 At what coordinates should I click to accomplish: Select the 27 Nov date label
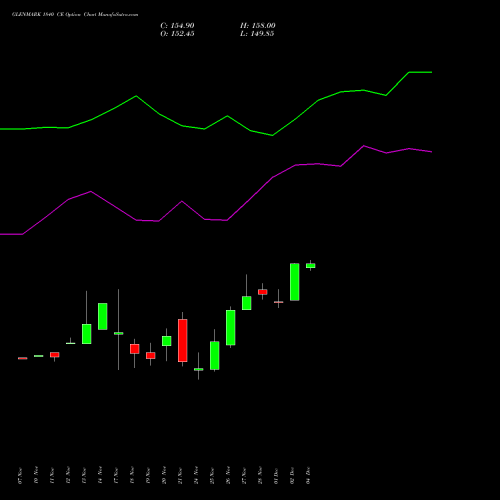pos(244,476)
